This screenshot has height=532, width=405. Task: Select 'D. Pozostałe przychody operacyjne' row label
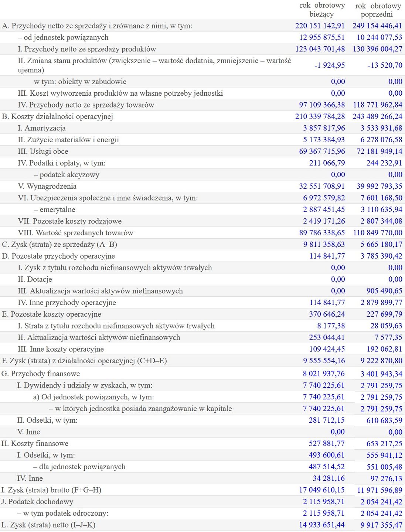point(58,256)
